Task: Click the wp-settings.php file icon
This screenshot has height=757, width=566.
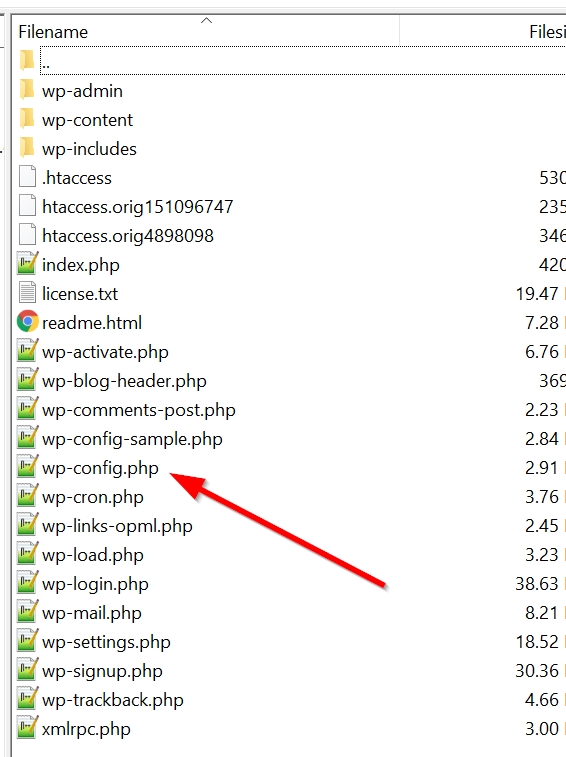Action: [27, 640]
